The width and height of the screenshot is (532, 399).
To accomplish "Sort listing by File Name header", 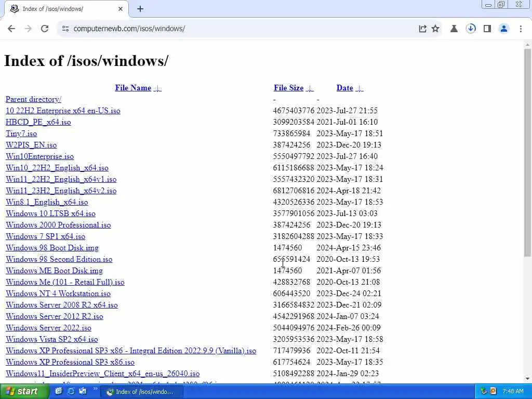I will tap(133, 88).
